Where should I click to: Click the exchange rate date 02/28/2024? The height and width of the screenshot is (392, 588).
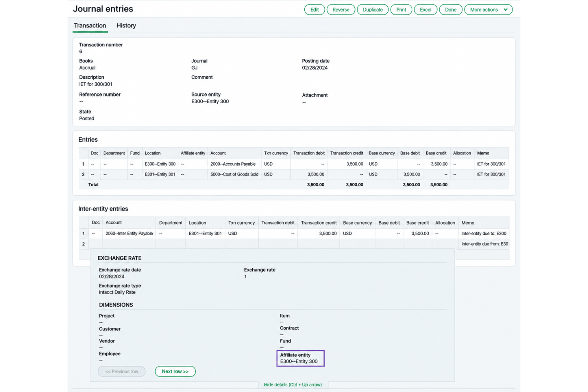pyautogui.click(x=112, y=276)
